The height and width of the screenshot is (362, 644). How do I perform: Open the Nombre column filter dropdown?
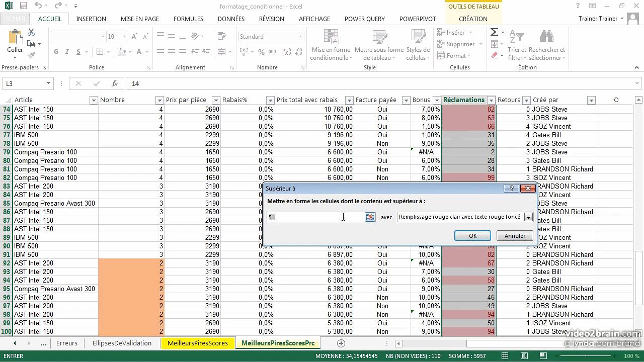tap(159, 100)
